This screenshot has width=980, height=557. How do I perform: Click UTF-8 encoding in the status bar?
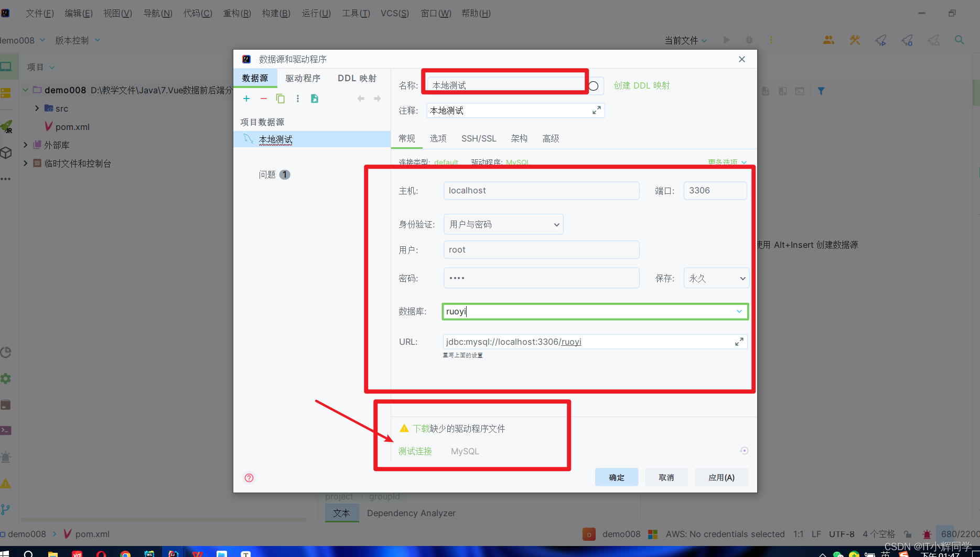pos(842,534)
